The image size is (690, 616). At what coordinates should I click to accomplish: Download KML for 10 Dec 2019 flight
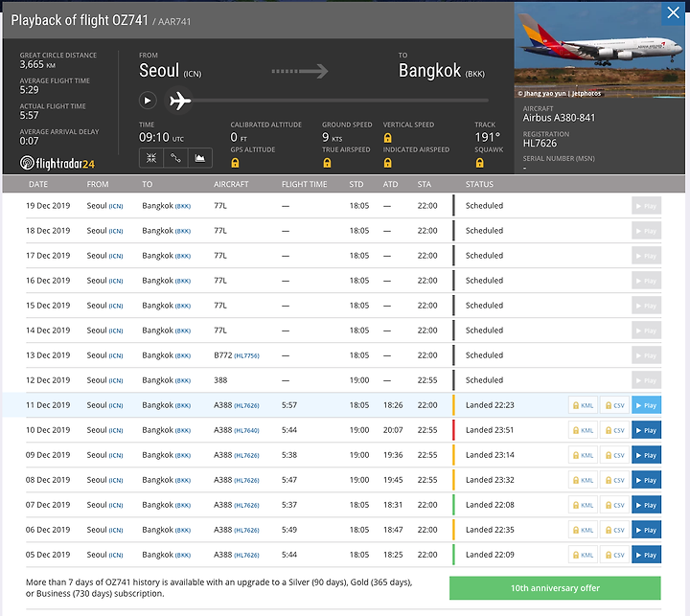(x=583, y=430)
